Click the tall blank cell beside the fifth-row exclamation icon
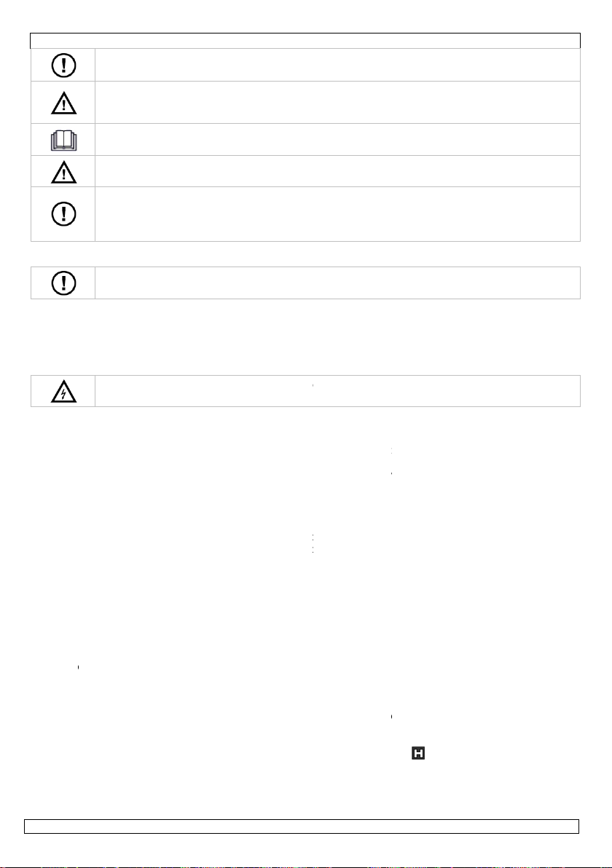 337,214
